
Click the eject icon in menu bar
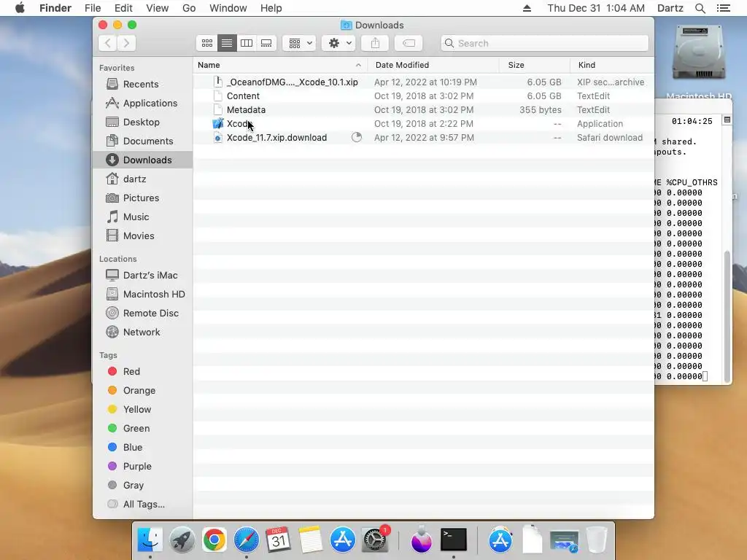point(527,8)
